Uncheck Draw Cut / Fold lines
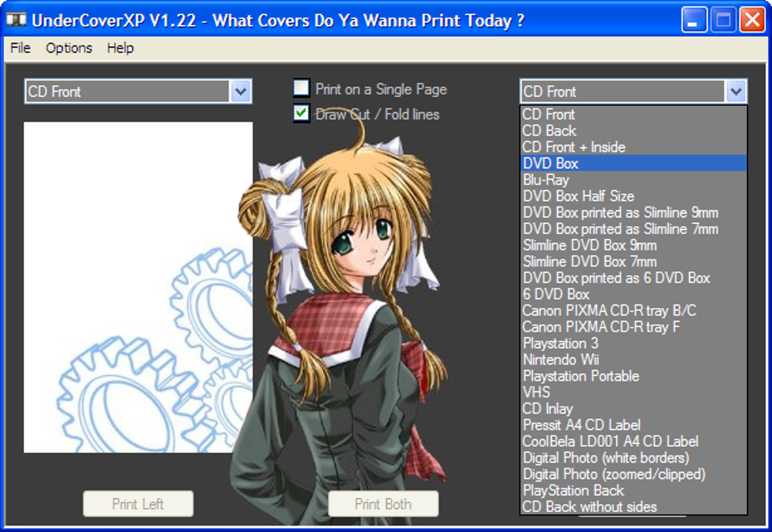The image size is (772, 532). point(302,114)
